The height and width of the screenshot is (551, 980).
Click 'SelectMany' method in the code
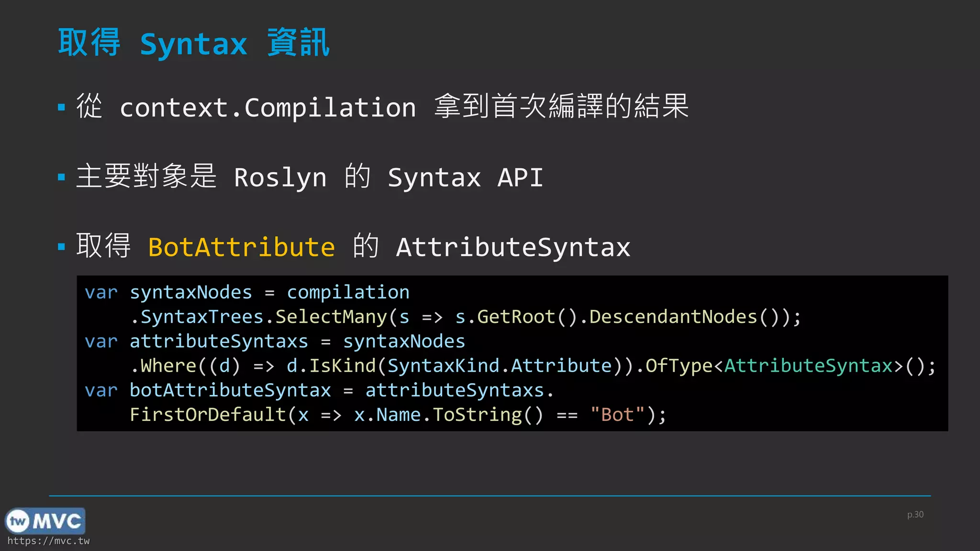pos(331,317)
